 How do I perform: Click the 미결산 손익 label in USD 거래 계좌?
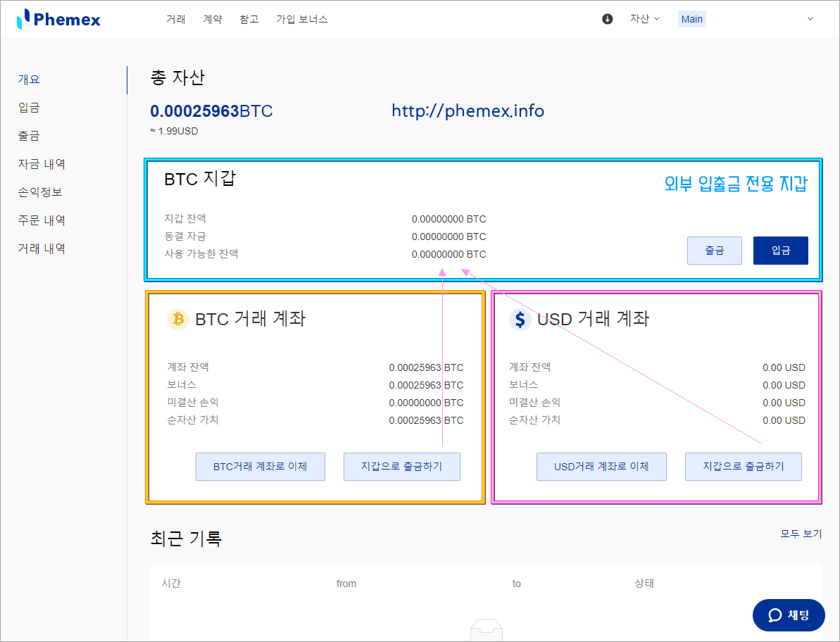coord(534,403)
